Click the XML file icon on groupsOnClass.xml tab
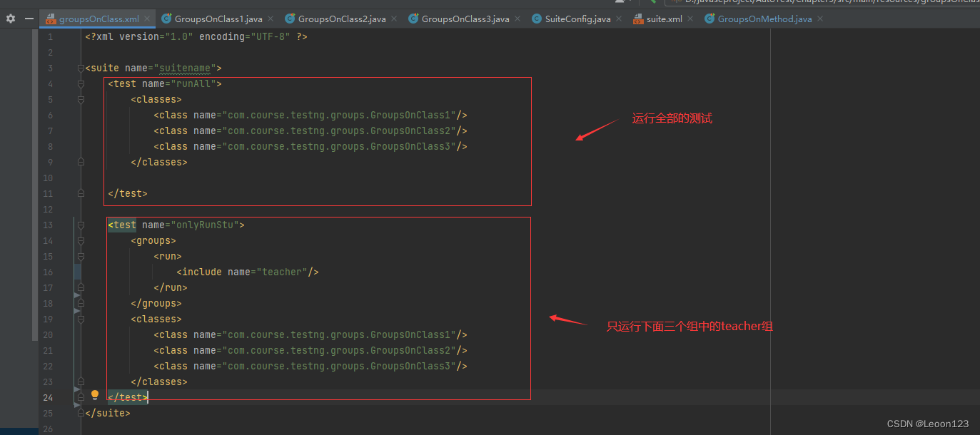980x435 pixels. [x=51, y=19]
